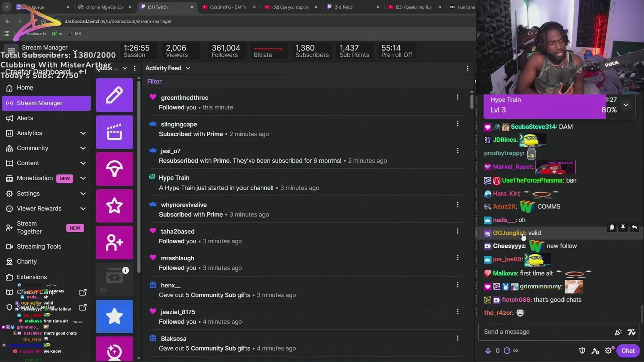Open options for jasi_o7's resubscription event
This screenshot has height=362, width=644.
[x=457, y=150]
